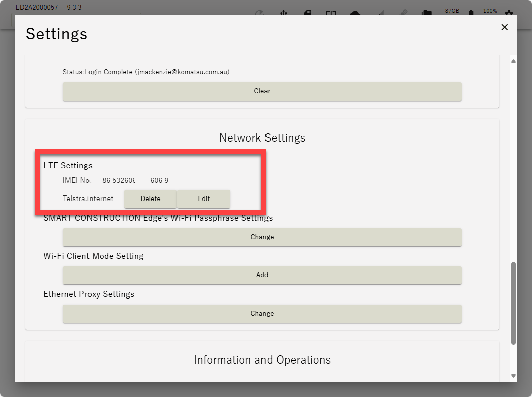Click the 'Telstra.internet' APN name
The image size is (532, 397).
tap(88, 198)
